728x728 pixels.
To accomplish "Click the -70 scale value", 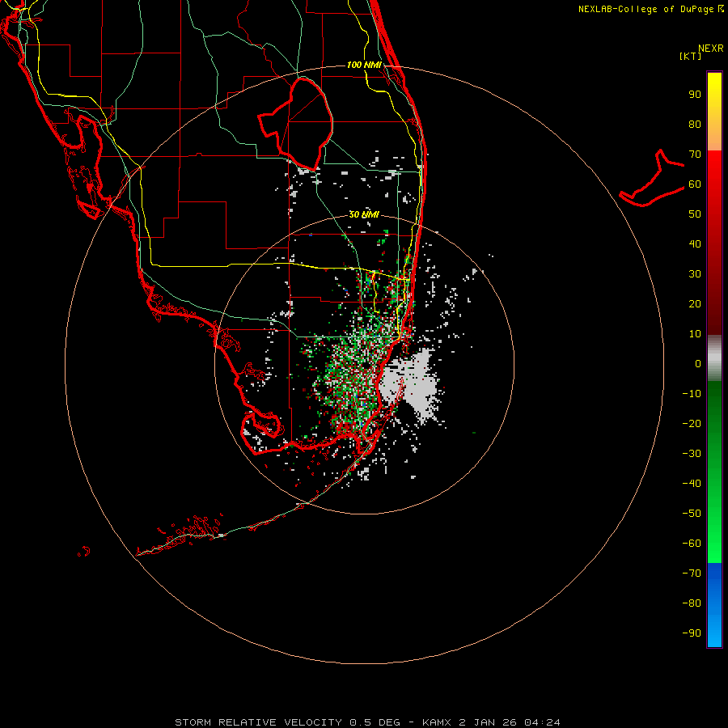I will [692, 574].
